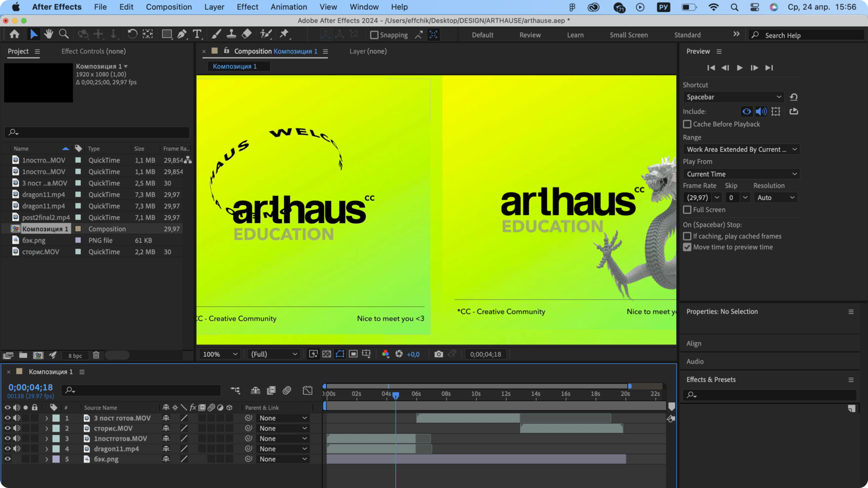Select the Puppet Pin tool
The height and width of the screenshot is (488, 868).
(284, 34)
